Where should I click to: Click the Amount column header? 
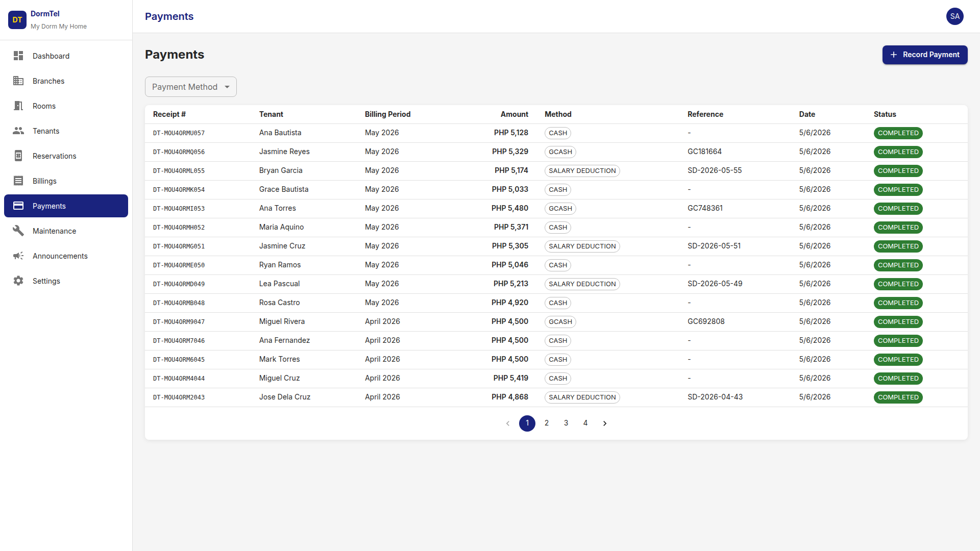tap(514, 114)
